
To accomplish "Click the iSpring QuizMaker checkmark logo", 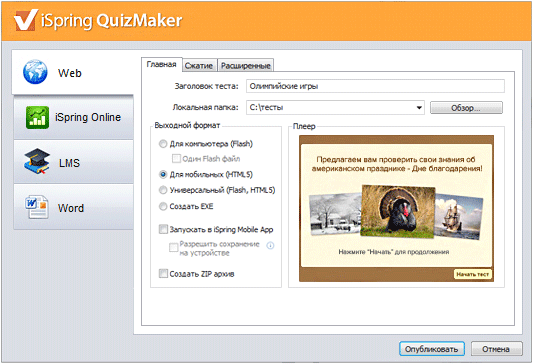I will click(x=25, y=20).
